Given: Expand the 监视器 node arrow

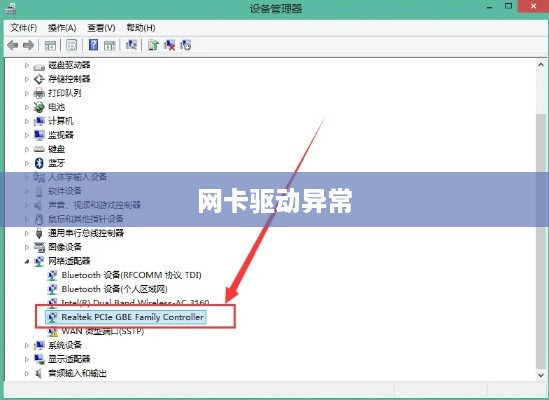Looking at the screenshot, I should click(x=27, y=135).
